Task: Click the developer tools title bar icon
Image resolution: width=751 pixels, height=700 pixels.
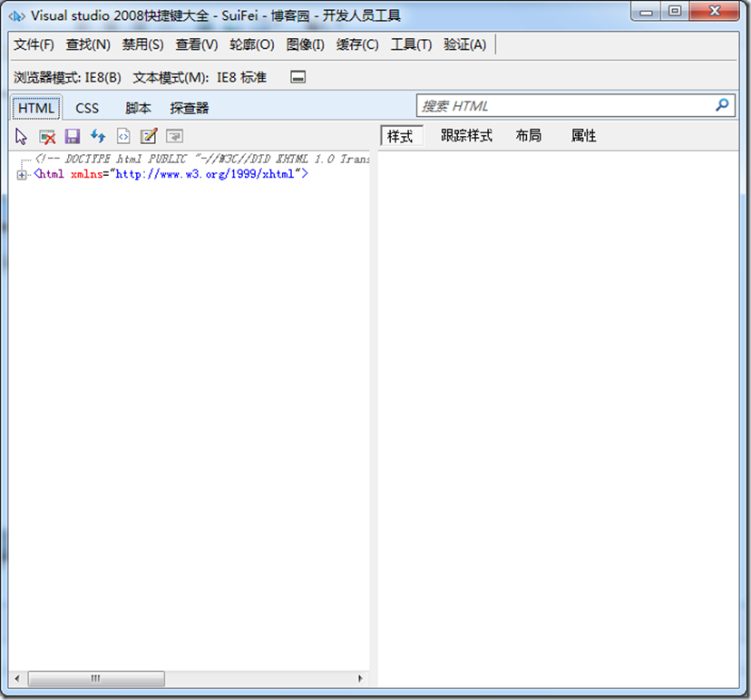Action: point(16,16)
